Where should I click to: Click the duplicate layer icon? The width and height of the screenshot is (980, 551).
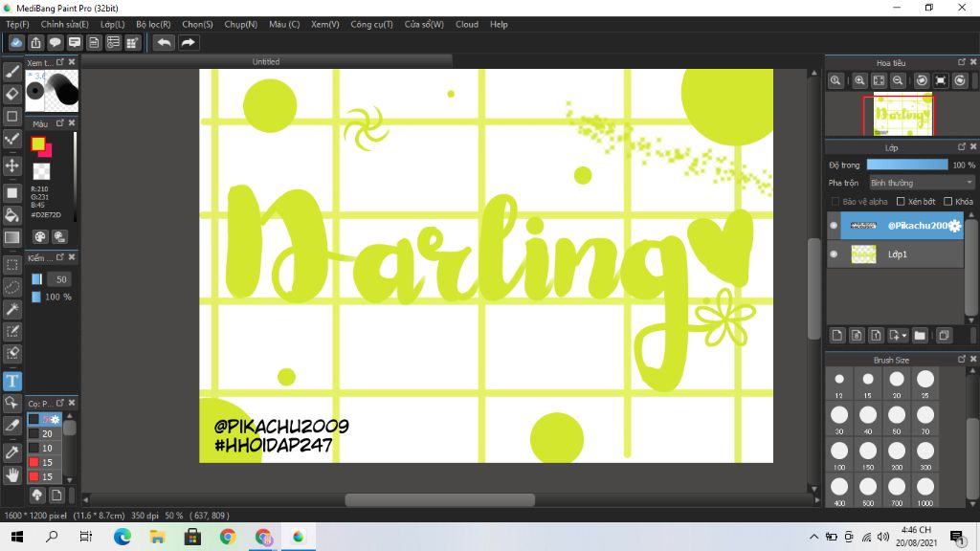[x=944, y=336]
